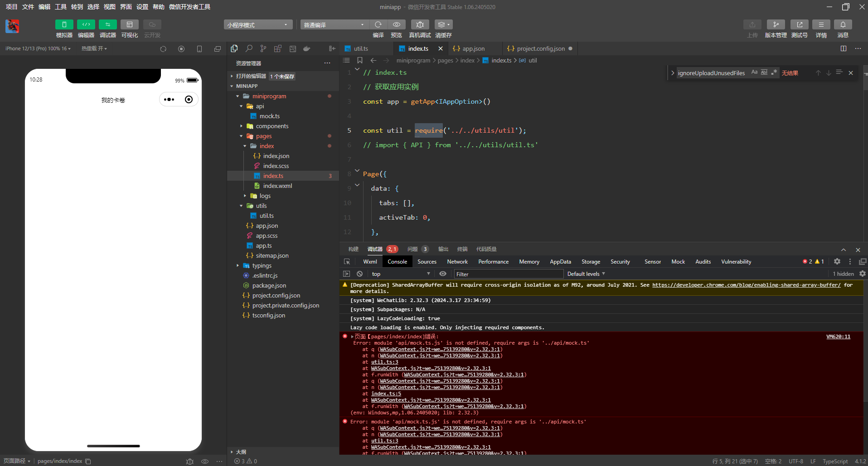This screenshot has width=868, height=466.
Task: Toggle regex search in find widget
Action: coord(774,72)
